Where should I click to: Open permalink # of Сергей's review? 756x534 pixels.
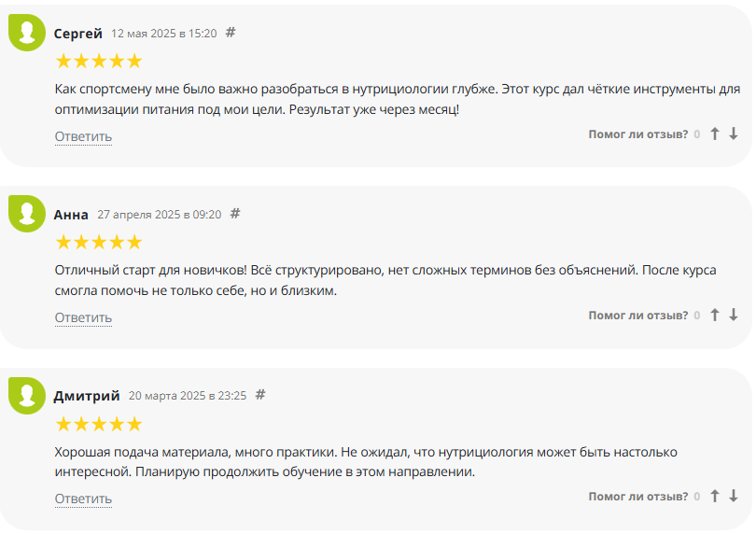tap(231, 33)
